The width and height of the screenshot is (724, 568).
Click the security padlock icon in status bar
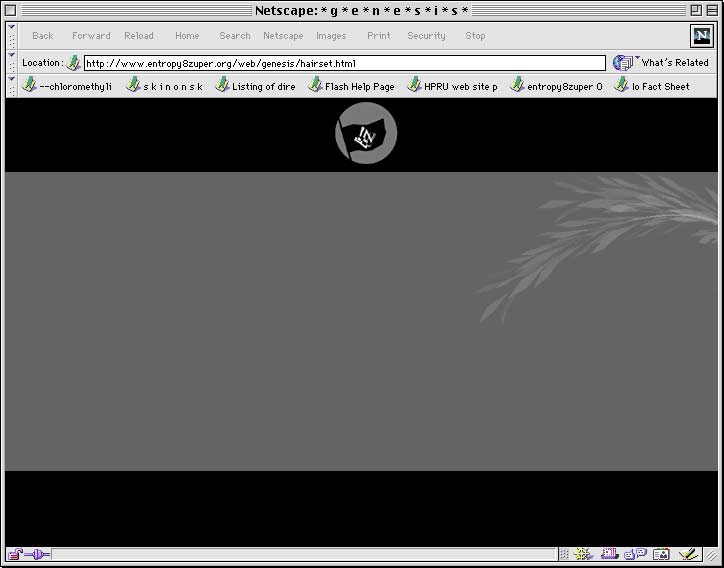click(15, 554)
